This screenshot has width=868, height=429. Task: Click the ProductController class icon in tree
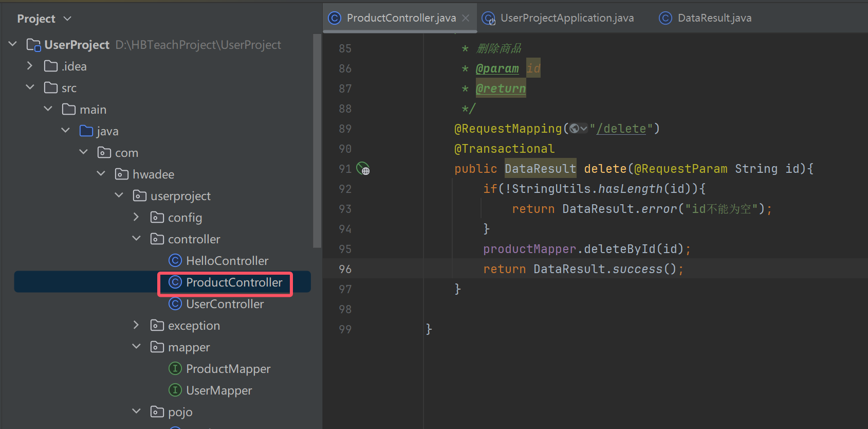[x=175, y=282]
